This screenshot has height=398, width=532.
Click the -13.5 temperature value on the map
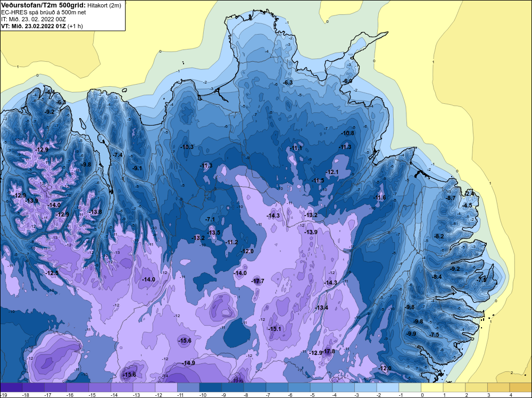click(x=214, y=233)
